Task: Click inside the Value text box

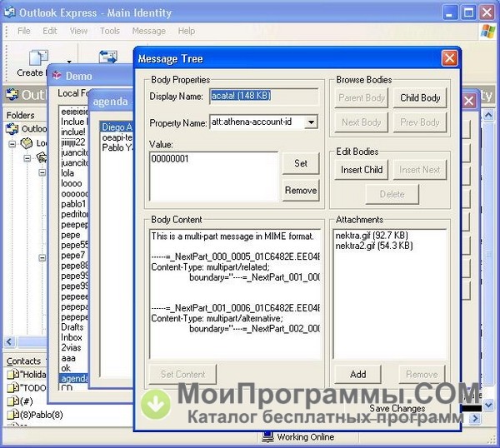Action: (213, 177)
